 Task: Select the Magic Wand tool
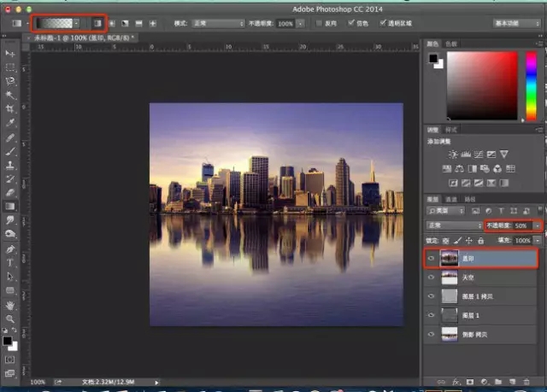pos(11,96)
